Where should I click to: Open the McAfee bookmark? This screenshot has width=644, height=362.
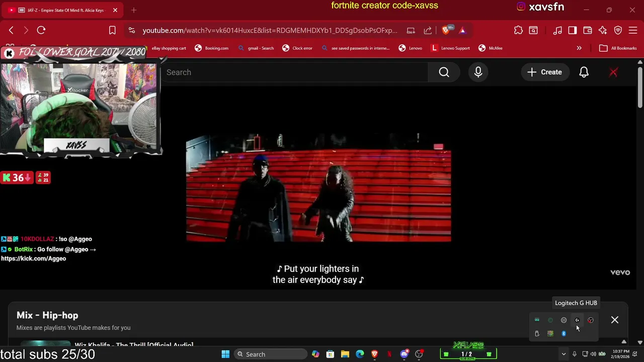tap(491, 48)
